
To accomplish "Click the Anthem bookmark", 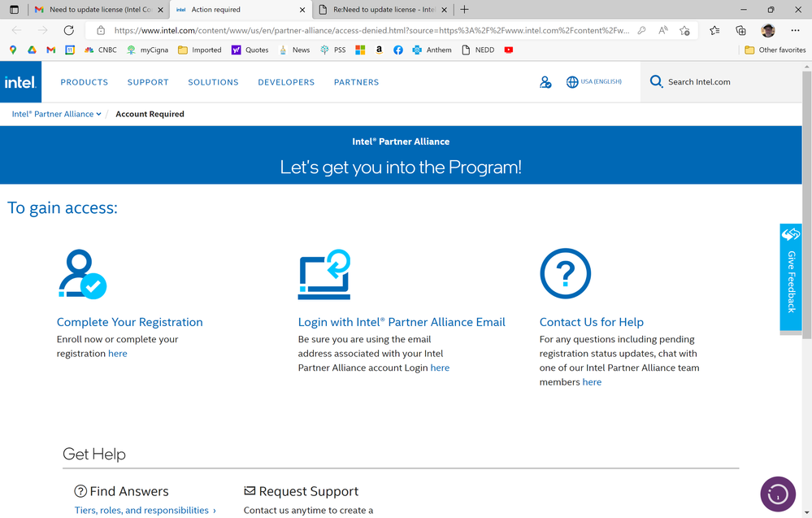I will coord(432,50).
